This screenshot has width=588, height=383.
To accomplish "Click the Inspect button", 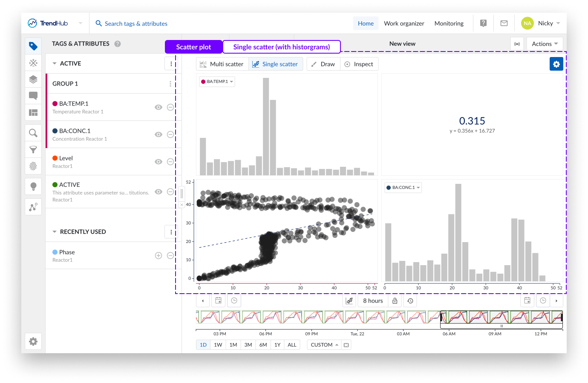I will coord(359,64).
